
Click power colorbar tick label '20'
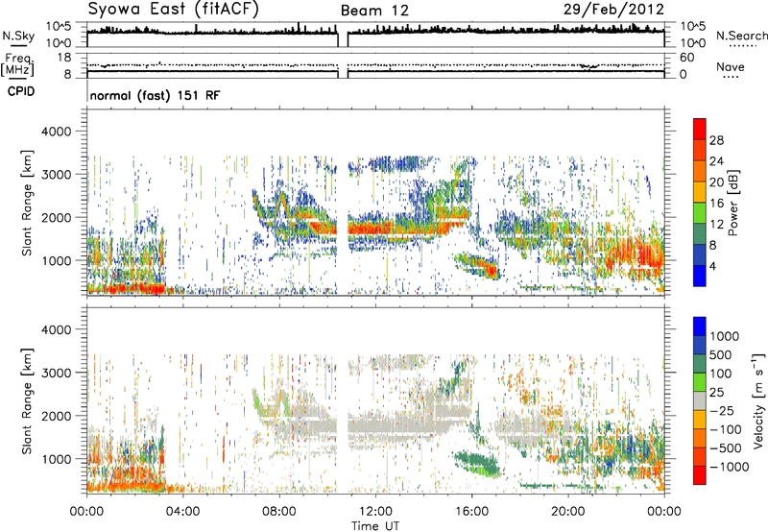tap(716, 182)
